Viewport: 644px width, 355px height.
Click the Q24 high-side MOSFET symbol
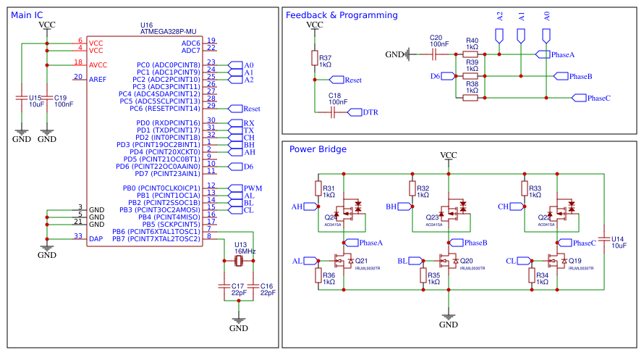click(x=347, y=210)
